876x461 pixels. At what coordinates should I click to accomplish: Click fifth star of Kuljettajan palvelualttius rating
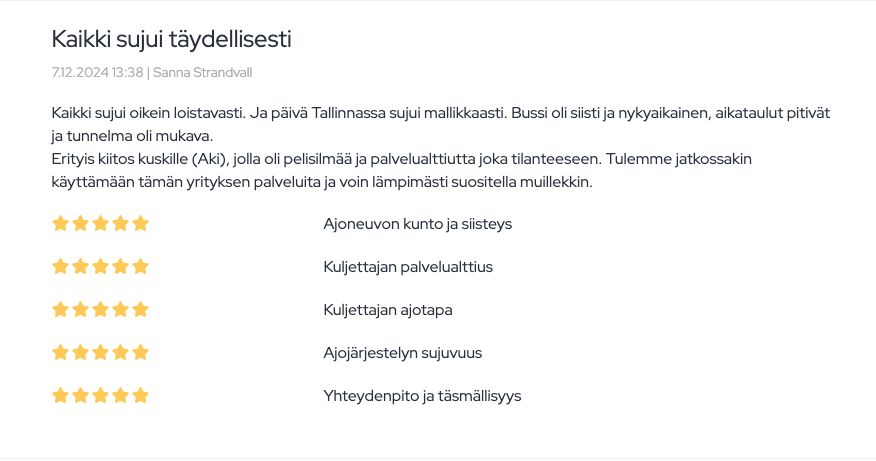click(141, 266)
